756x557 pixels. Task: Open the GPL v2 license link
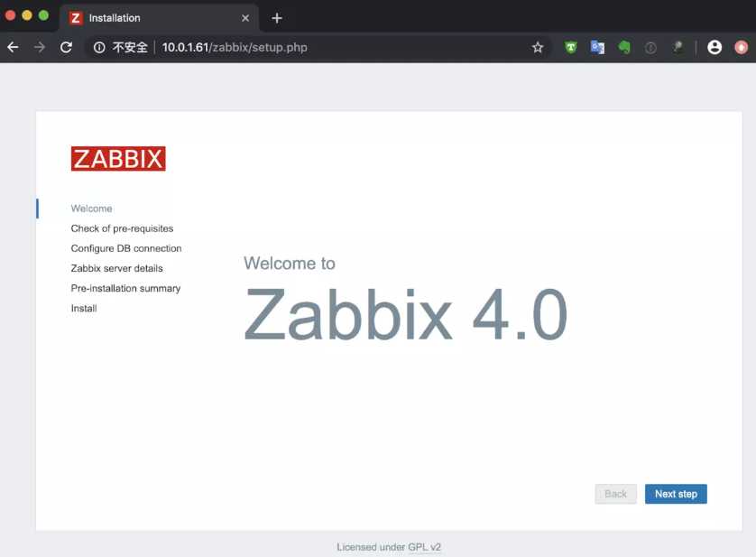tap(424, 547)
